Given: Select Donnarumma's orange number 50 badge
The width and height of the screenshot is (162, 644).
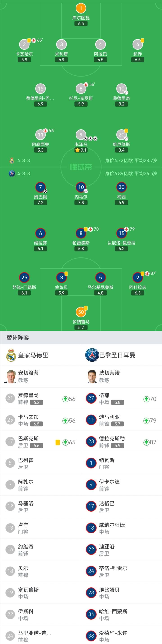Looking at the screenshot, I should 81,312.
